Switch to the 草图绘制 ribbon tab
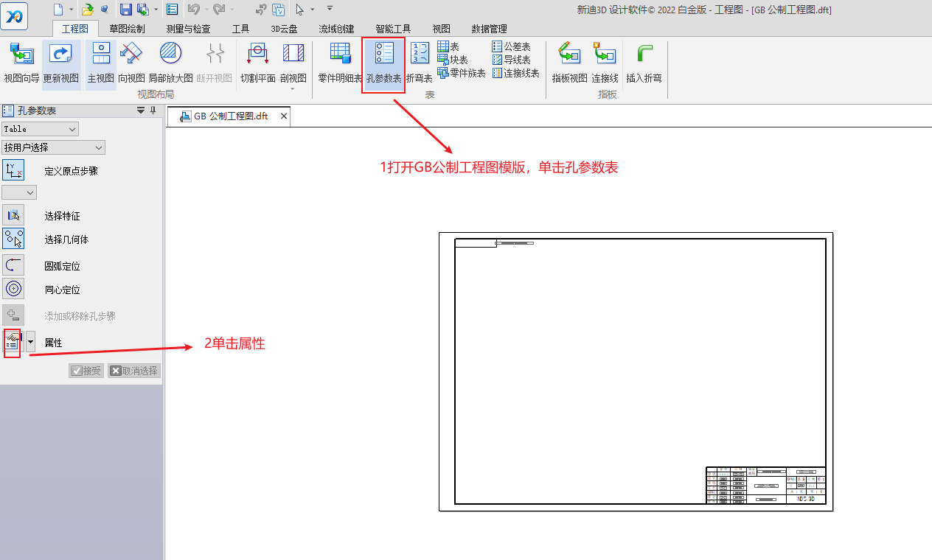This screenshot has height=560, width=932. click(x=127, y=29)
